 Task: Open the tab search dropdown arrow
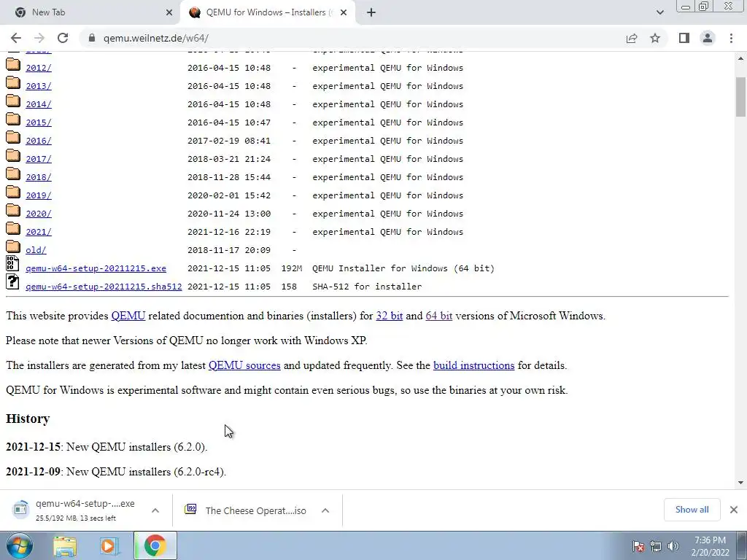(x=659, y=12)
